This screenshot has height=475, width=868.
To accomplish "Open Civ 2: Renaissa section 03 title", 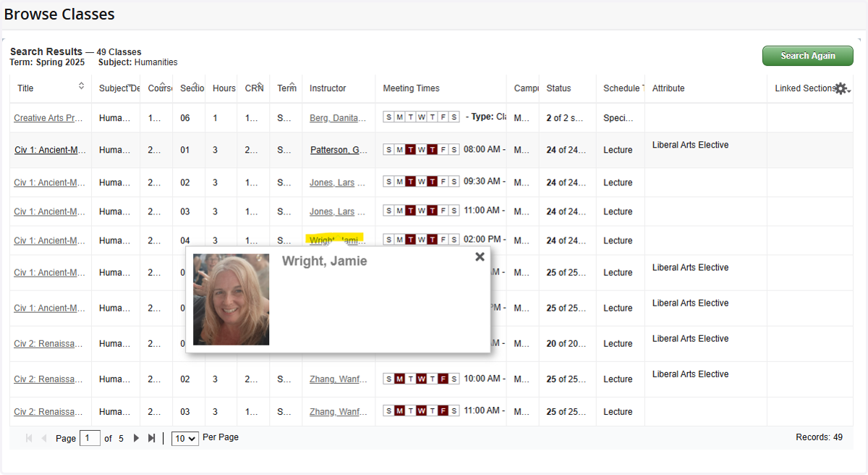I will [48, 411].
